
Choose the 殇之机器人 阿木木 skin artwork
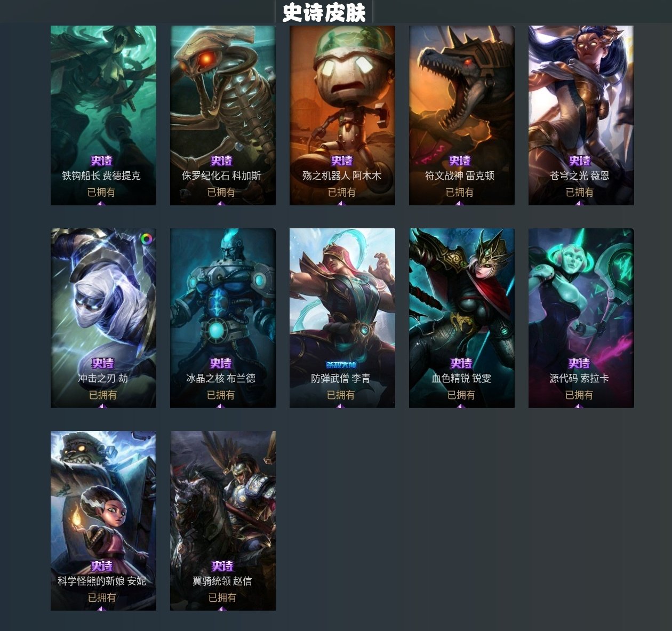(x=342, y=115)
